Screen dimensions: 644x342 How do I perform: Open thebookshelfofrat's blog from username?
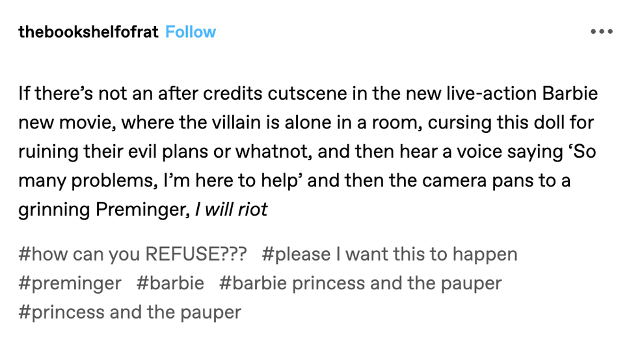[x=88, y=32]
